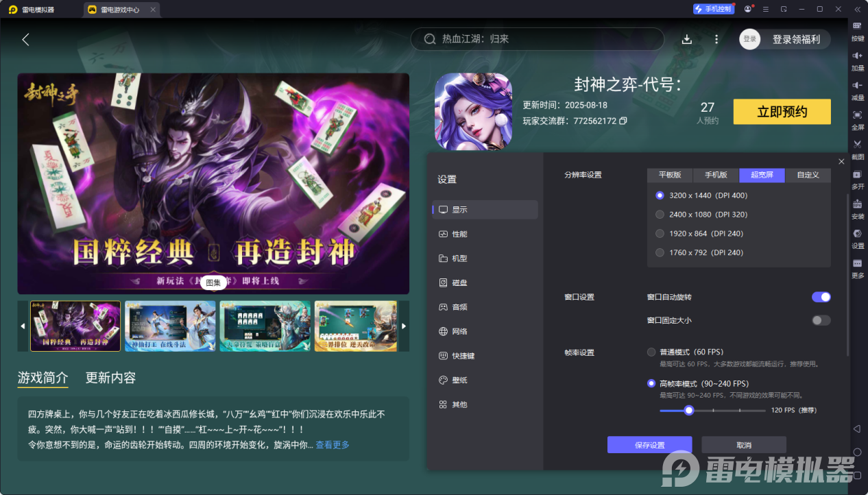Open the 壁纸 wallpaper settings section
Screen dimensions: 868x495
[x=485, y=380]
